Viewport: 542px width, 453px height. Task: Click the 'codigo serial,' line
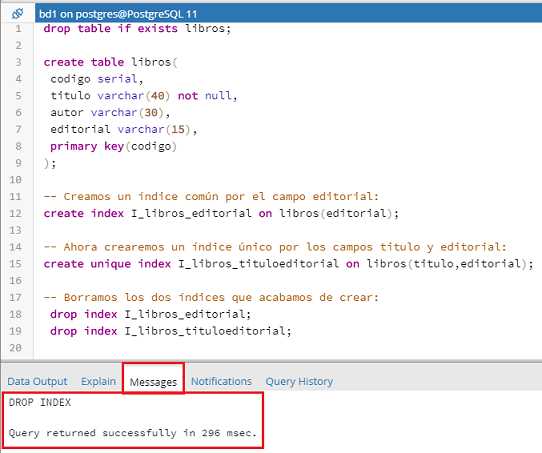[97, 79]
